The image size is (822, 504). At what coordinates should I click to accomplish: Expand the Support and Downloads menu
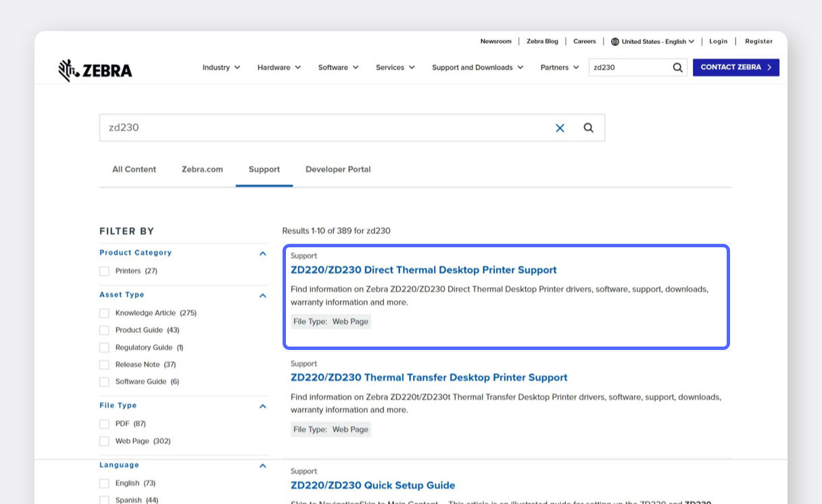click(x=477, y=68)
